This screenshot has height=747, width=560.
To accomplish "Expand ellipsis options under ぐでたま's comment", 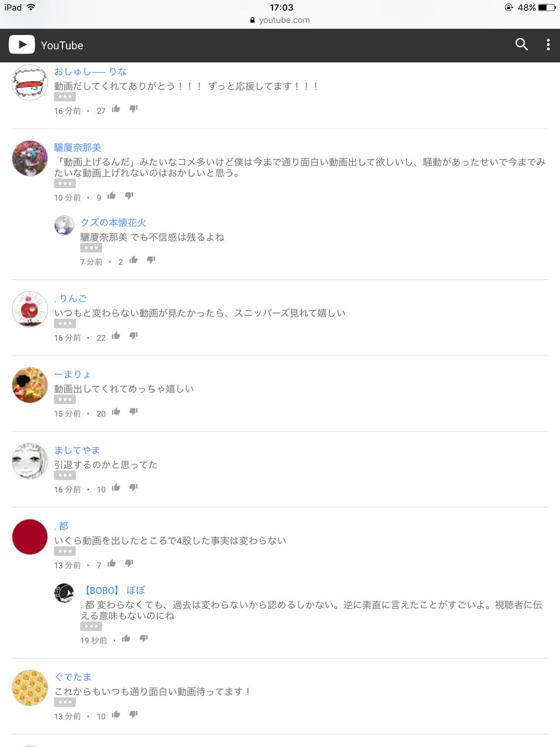I will [65, 702].
